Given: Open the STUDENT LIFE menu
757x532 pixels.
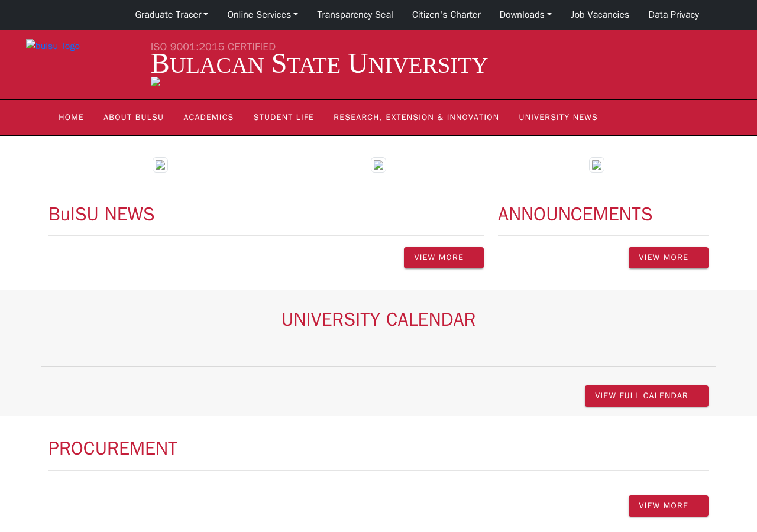Looking at the screenshot, I should click(x=284, y=118).
